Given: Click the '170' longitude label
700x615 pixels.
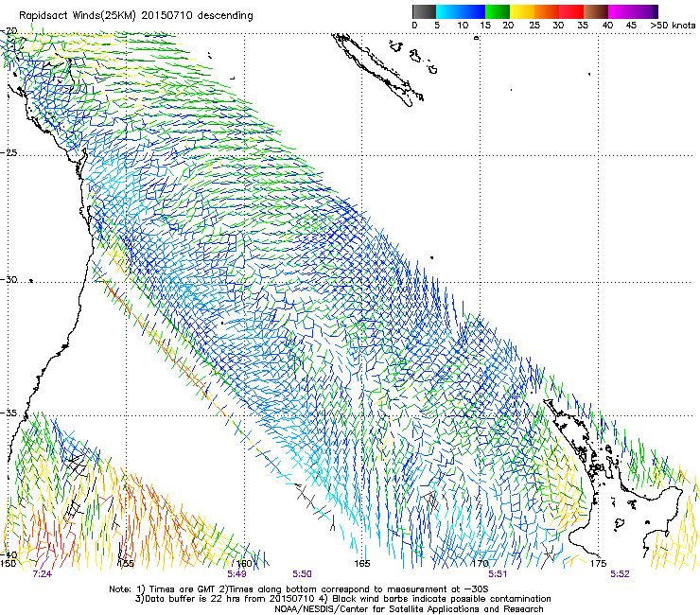Looking at the screenshot, I should [481, 563].
